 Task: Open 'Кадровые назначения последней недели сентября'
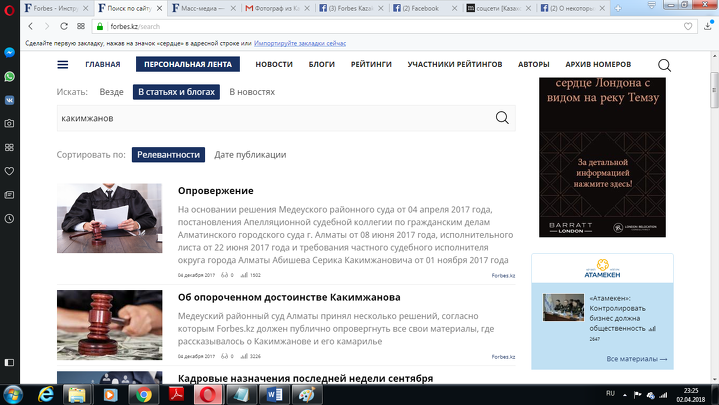305,378
